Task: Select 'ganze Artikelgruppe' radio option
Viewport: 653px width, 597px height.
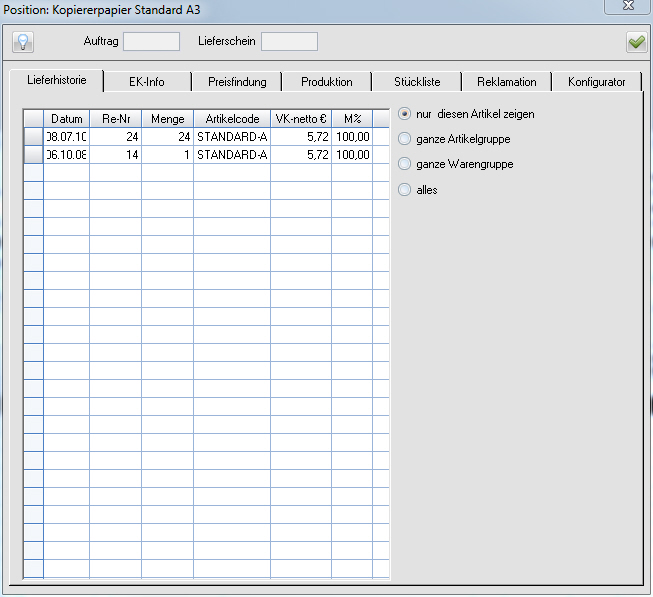Action: point(405,139)
